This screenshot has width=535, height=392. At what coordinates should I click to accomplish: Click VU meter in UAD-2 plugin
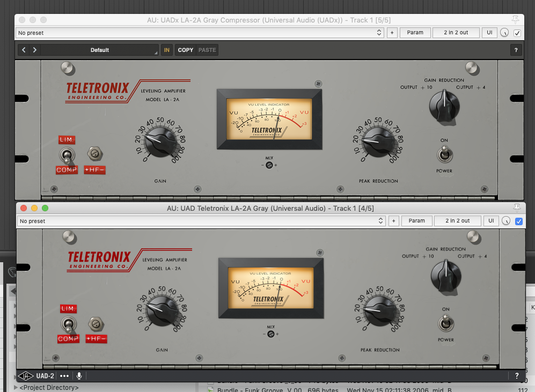point(271,288)
